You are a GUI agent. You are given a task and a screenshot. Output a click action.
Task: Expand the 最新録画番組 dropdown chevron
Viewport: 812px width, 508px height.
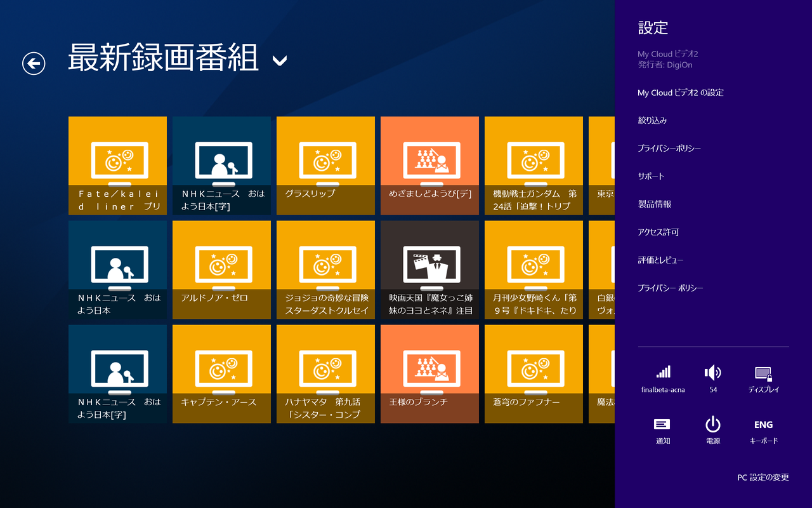pyautogui.click(x=279, y=61)
